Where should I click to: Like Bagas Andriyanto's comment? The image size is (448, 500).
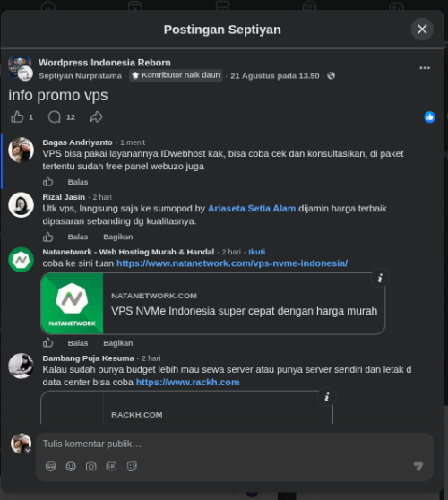coord(47,181)
